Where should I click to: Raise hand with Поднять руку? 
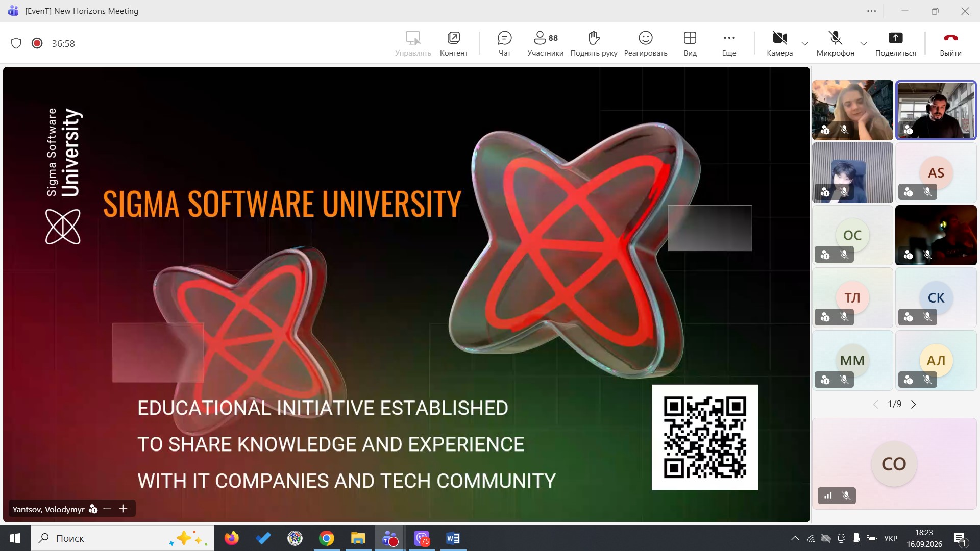594,43
